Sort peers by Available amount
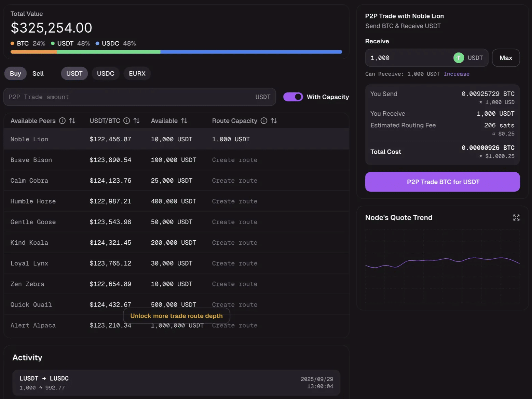Image resolution: width=532 pixels, height=399 pixels. [x=184, y=120]
